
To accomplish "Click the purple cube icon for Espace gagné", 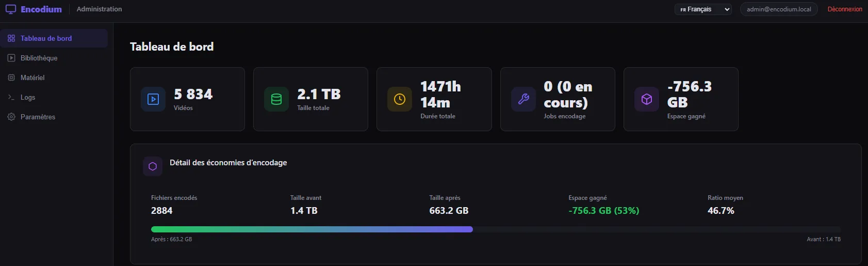I will [647, 99].
